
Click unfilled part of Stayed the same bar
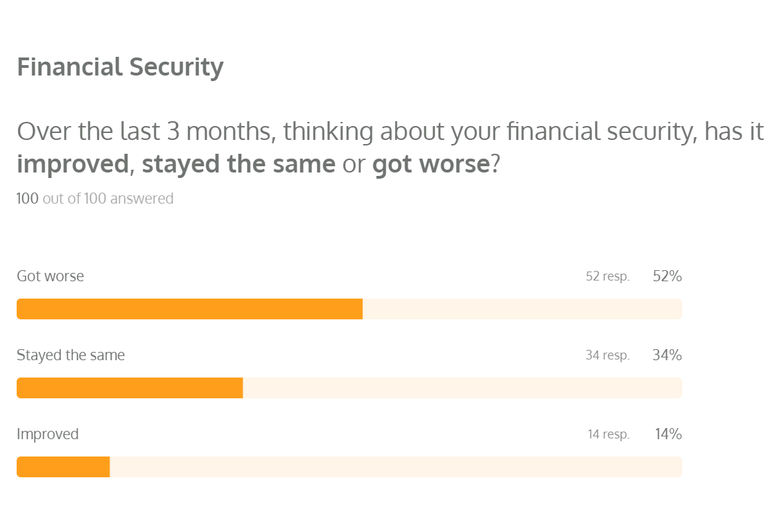click(x=462, y=388)
